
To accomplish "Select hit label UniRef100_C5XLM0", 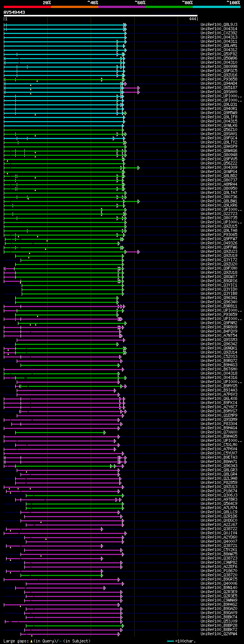I will (x=219, y=445).
